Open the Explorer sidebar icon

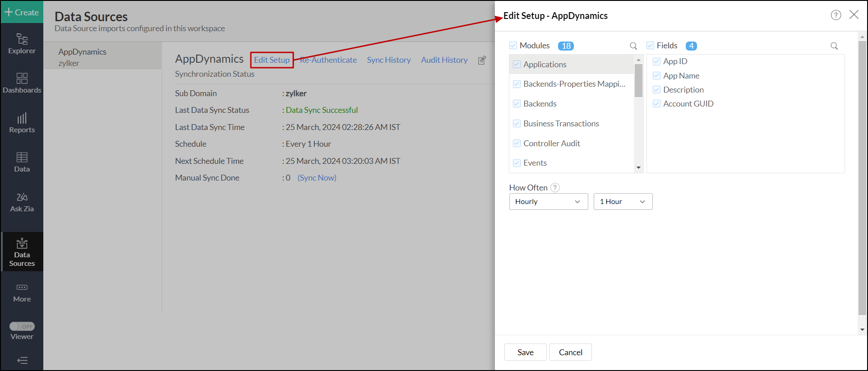click(22, 44)
